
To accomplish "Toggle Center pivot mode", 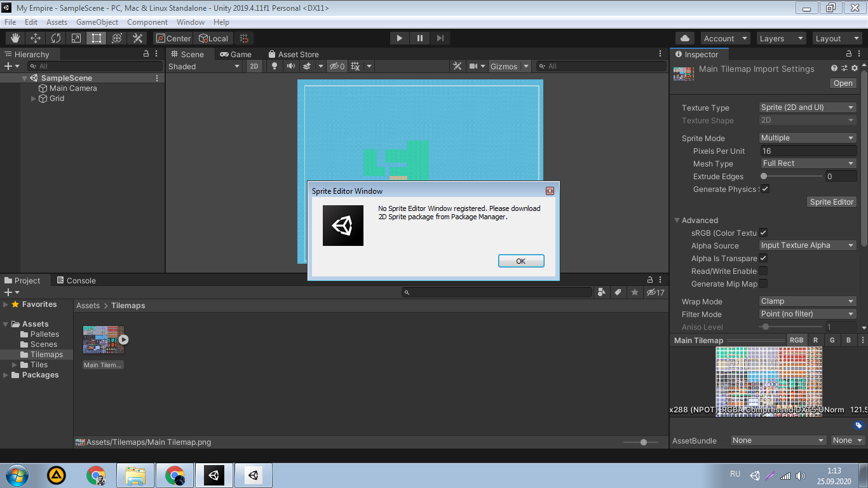I will pos(173,38).
